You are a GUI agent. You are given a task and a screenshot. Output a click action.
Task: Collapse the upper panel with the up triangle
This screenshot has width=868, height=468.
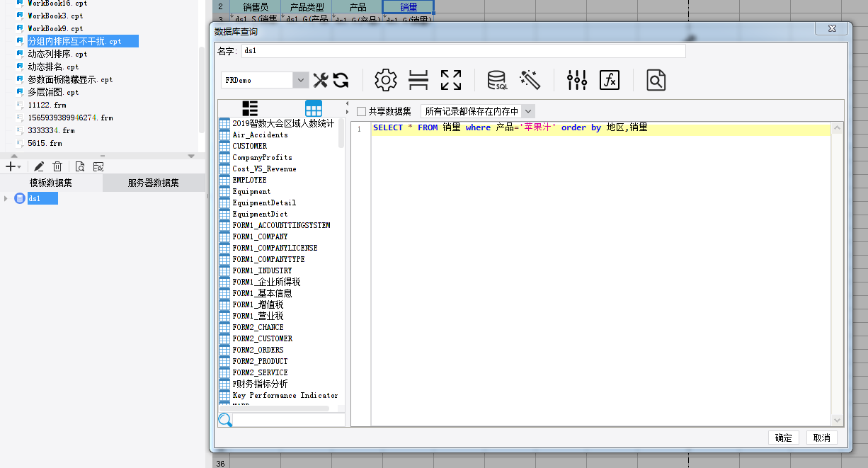click(x=14, y=156)
